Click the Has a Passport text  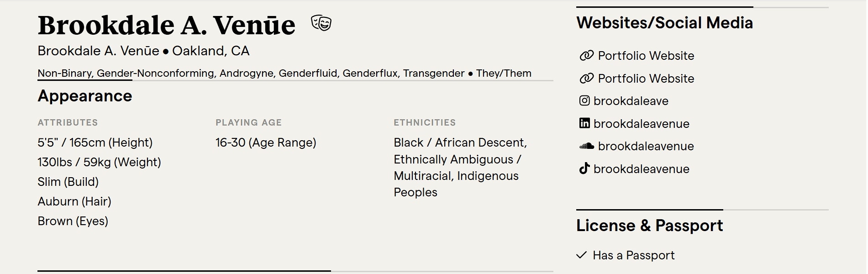pos(633,255)
